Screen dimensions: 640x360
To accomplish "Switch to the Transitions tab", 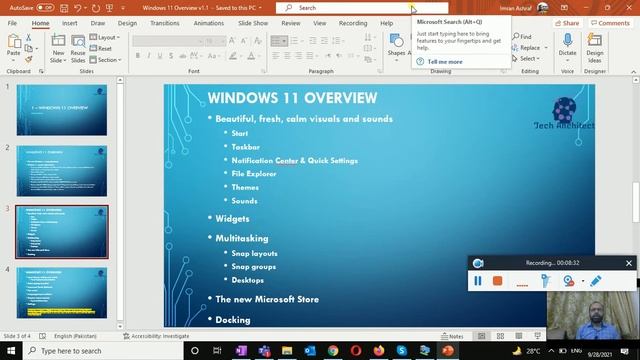I will (x=164, y=23).
